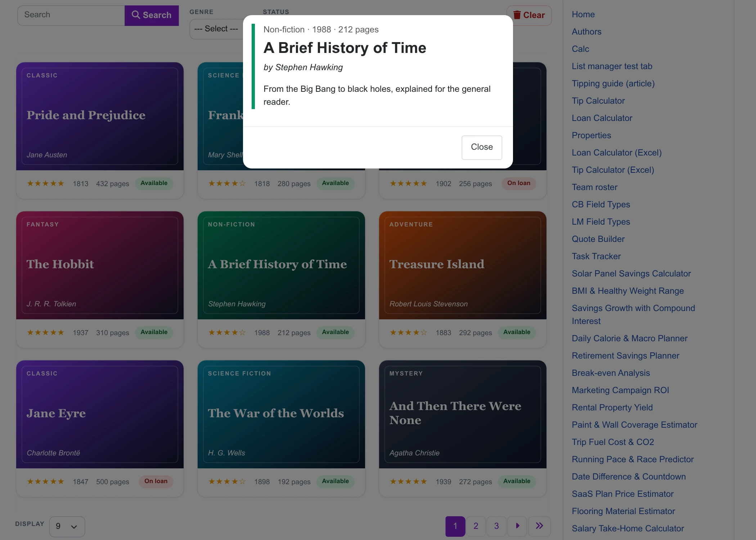This screenshot has width=756, height=540.
Task: Open Loan Calculator (Excel) link
Action: pos(617,153)
